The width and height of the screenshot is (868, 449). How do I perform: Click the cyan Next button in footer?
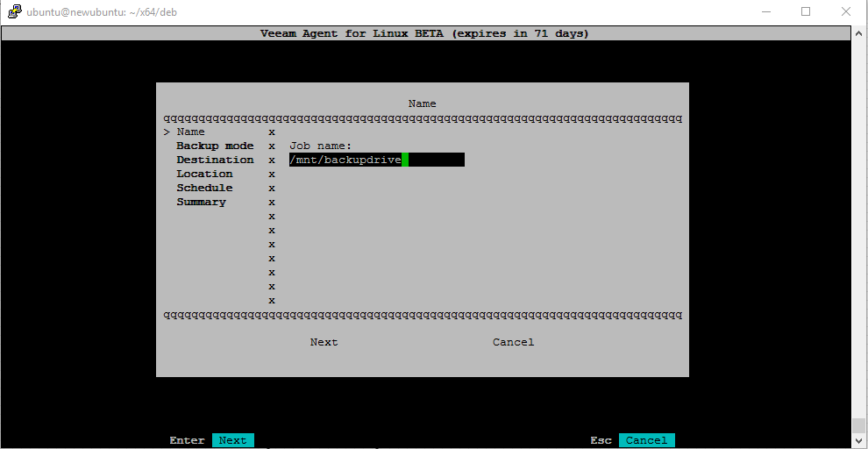tap(232, 440)
